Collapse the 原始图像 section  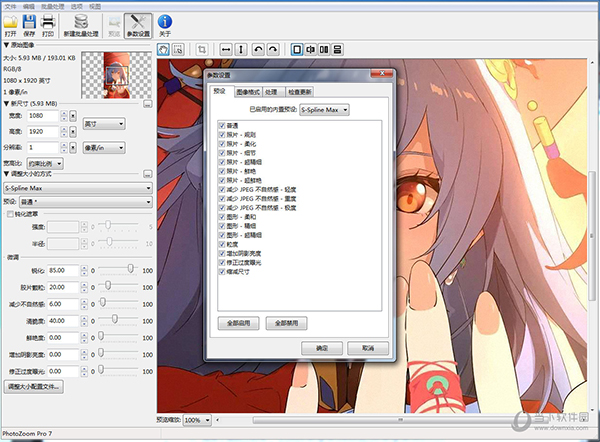click(6, 45)
